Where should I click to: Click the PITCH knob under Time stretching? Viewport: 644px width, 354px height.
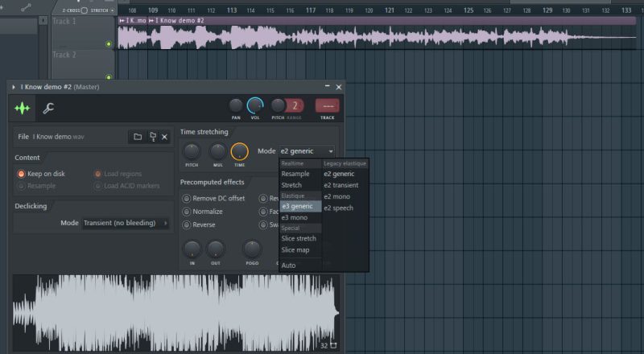point(192,151)
